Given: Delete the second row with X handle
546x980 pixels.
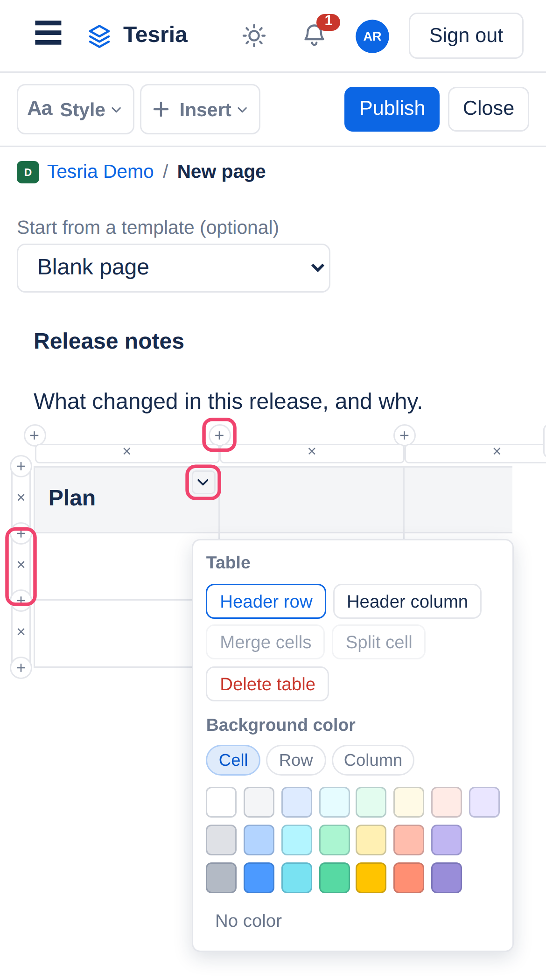Looking at the screenshot, I should tap(21, 565).
